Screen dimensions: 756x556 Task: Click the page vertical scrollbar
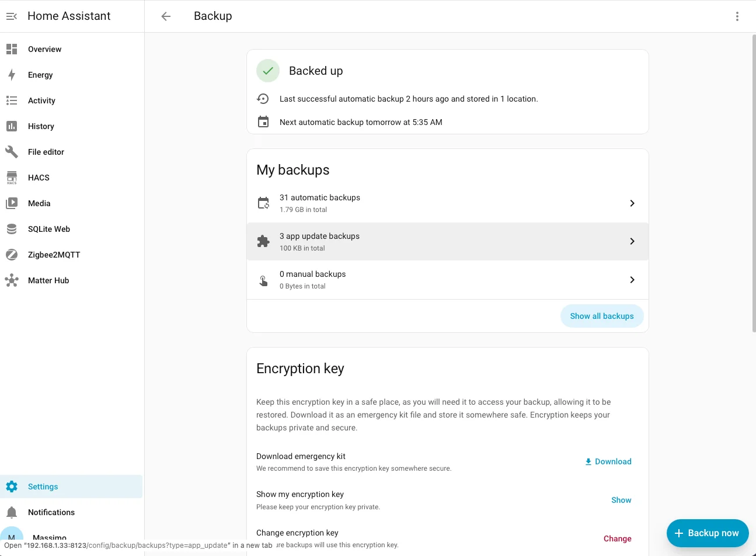click(754, 183)
